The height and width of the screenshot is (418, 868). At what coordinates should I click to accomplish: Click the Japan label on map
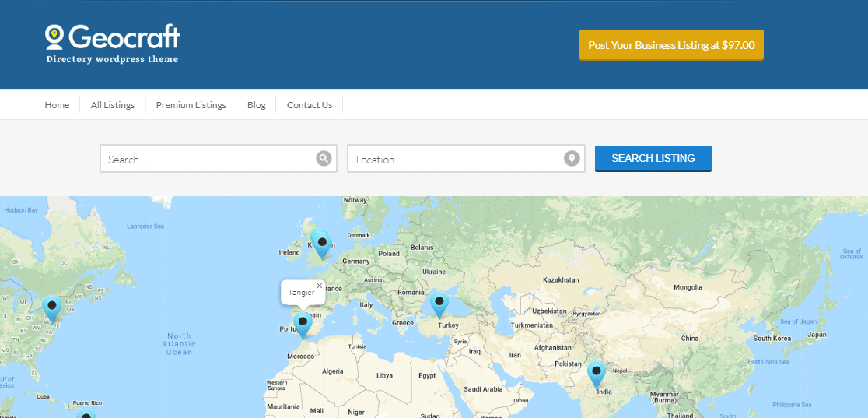pos(817,335)
